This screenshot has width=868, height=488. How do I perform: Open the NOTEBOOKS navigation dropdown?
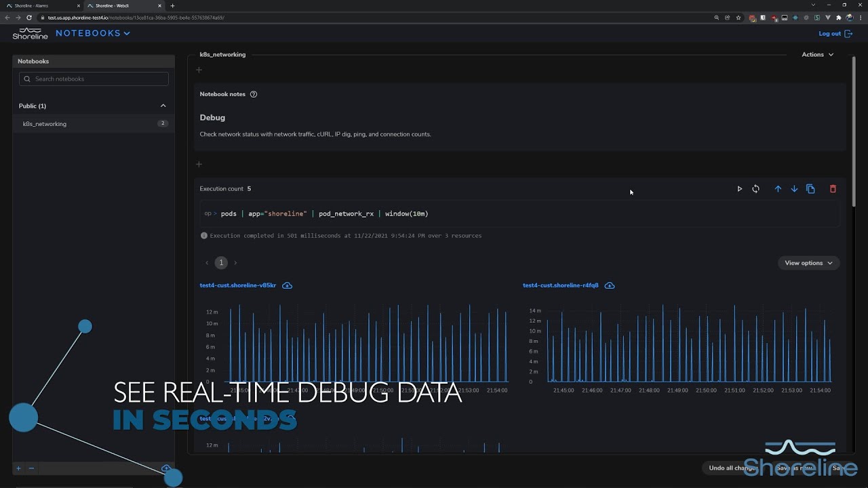[x=93, y=33]
